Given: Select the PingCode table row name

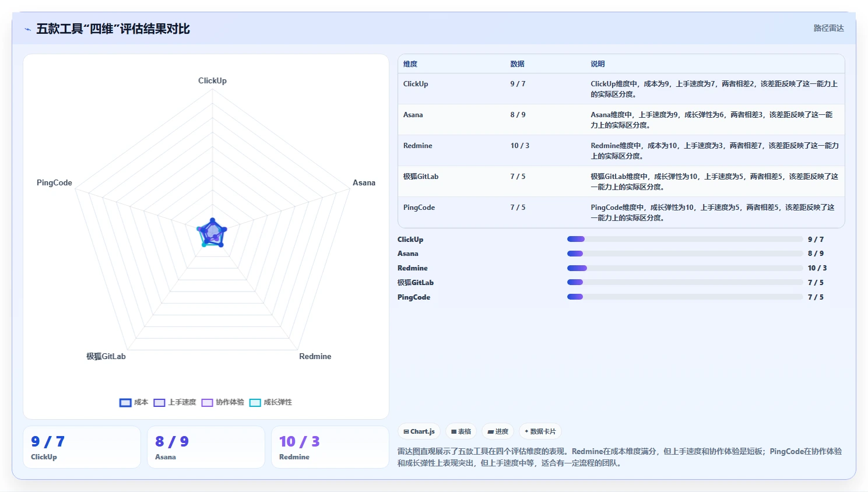Looking at the screenshot, I should click(x=419, y=208).
